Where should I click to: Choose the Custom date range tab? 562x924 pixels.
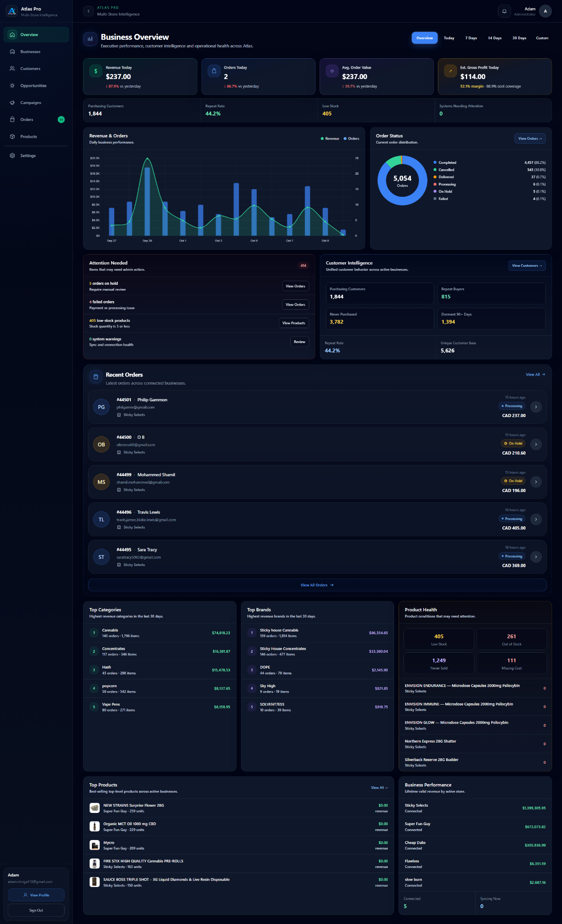tap(542, 38)
